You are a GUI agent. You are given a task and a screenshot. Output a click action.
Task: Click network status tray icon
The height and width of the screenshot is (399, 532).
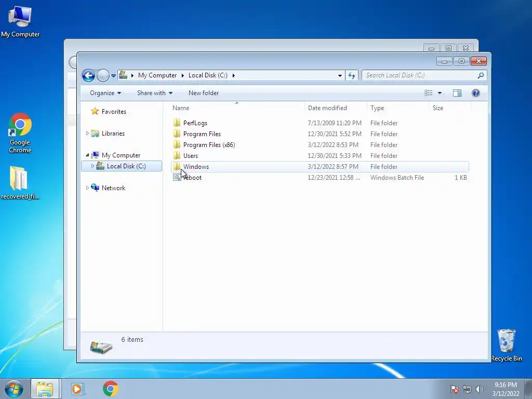[467, 389]
